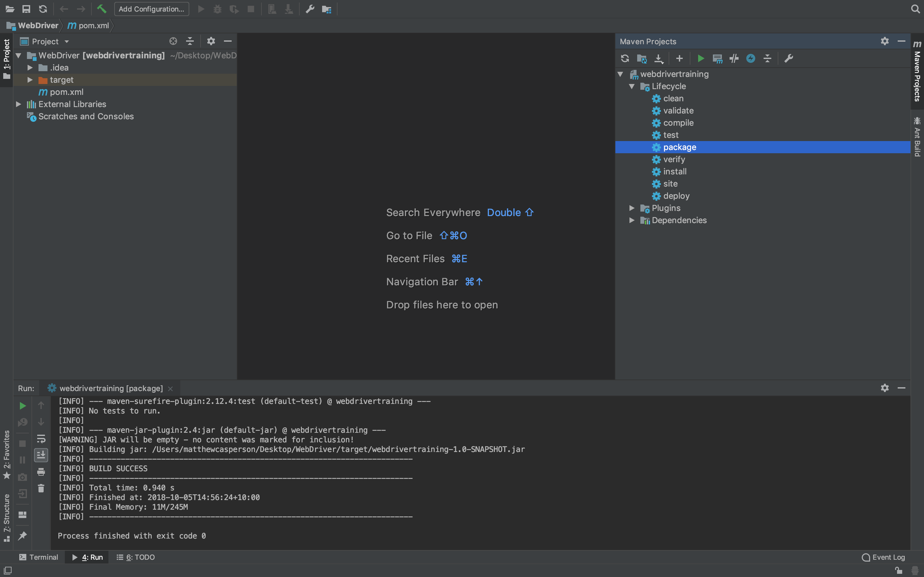Click the green hammer Build Project icon
This screenshot has width=924, height=577.
point(102,9)
